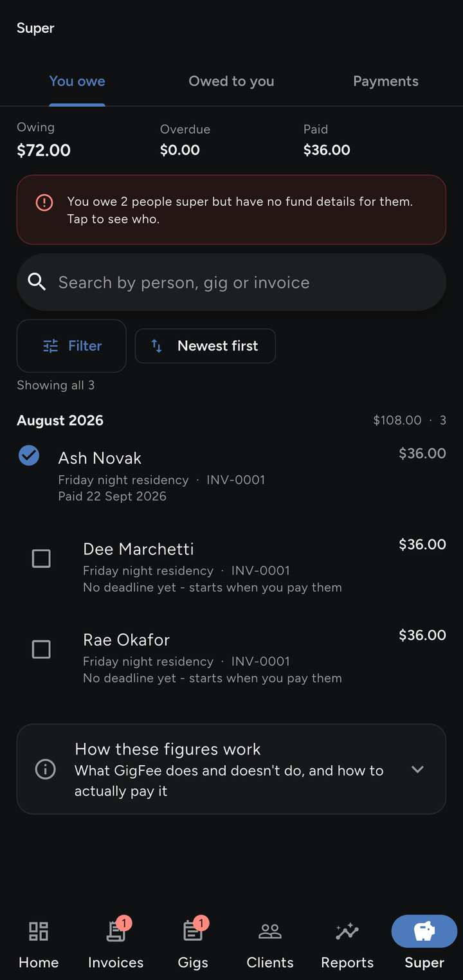Tick the checkbox for Dee Marchetti
Image resolution: width=463 pixels, height=980 pixels.
41,558
